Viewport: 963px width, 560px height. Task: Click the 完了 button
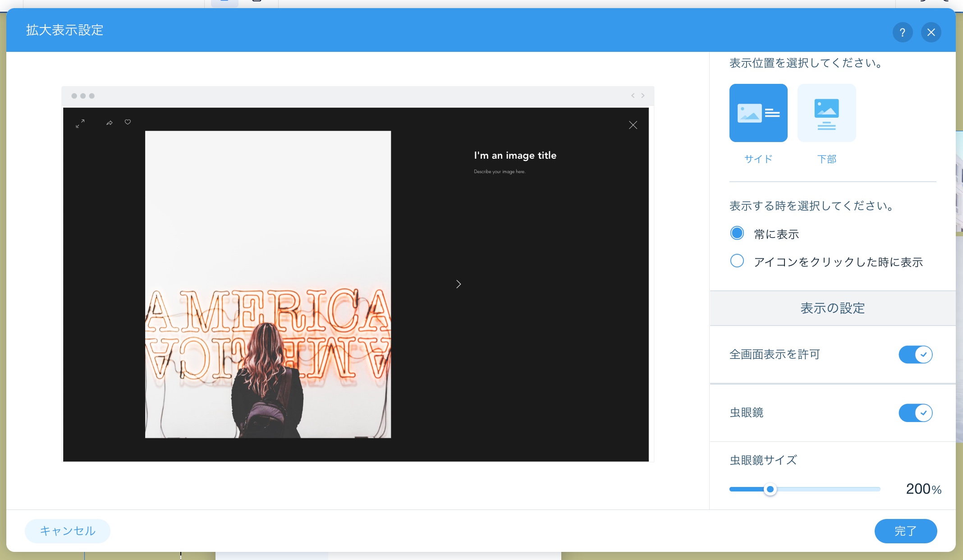(x=905, y=531)
